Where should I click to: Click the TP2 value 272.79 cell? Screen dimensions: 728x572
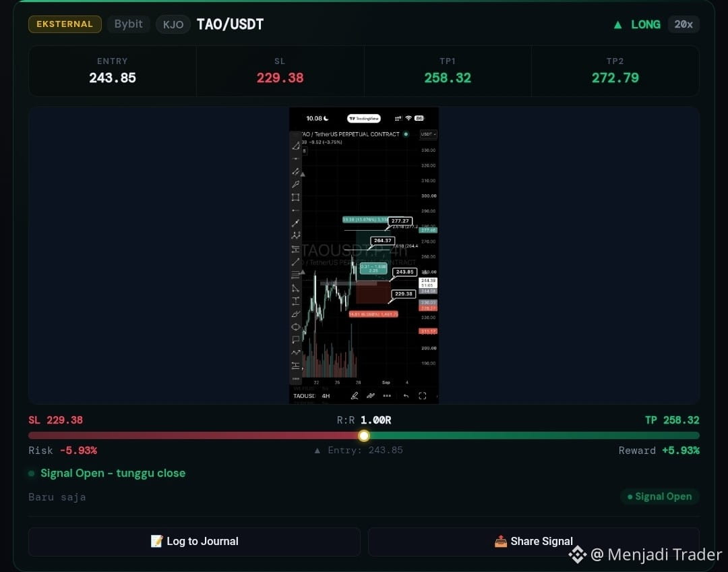615,71
